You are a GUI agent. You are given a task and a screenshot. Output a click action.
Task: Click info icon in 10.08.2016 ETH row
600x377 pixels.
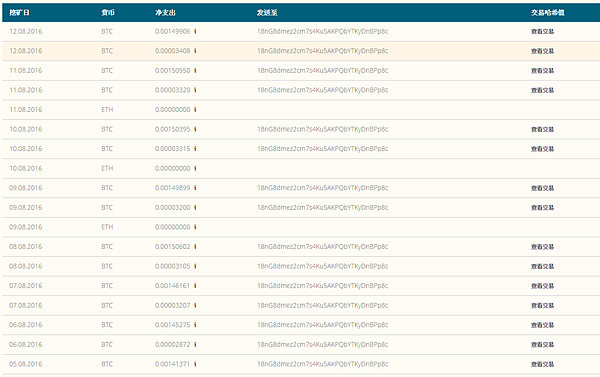click(195, 168)
